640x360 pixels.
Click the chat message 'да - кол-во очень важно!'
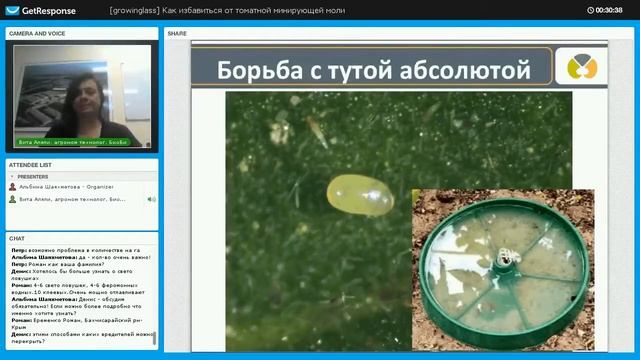point(81,258)
